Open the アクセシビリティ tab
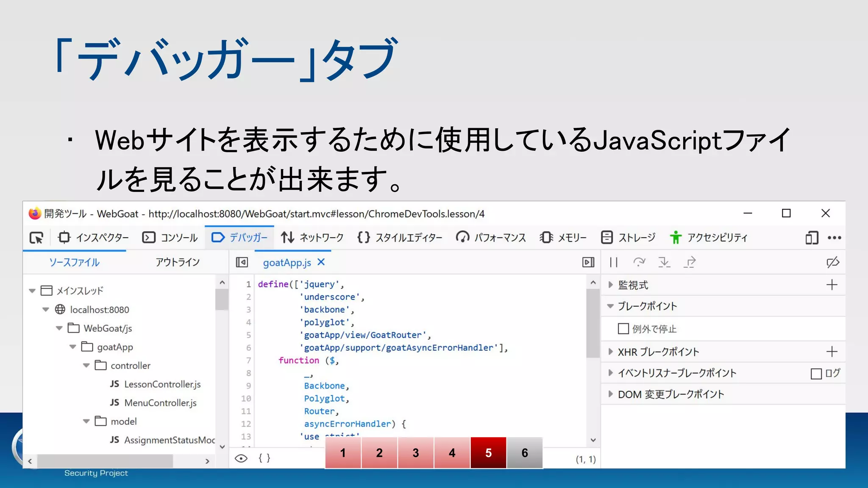The height and width of the screenshot is (488, 868). [709, 238]
